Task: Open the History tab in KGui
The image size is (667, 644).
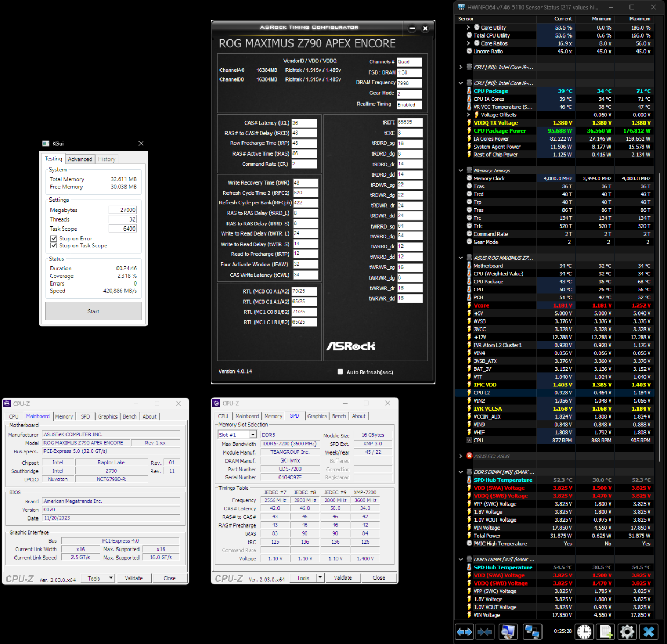Action: [x=106, y=159]
